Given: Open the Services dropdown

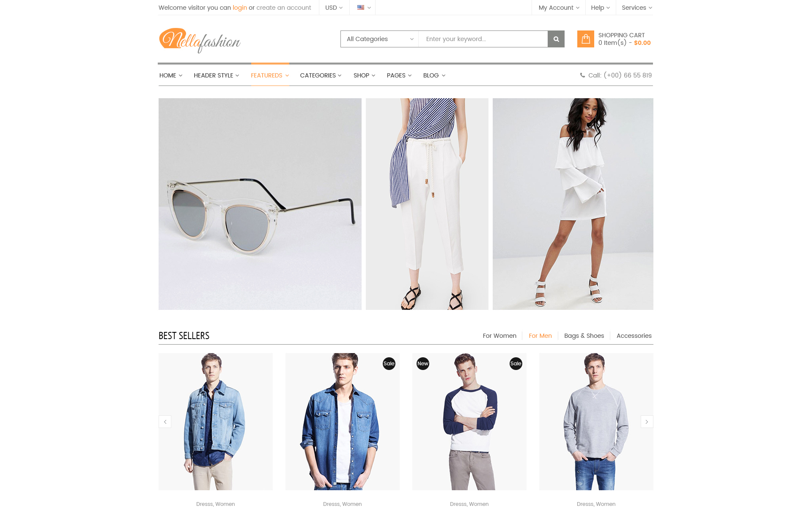Looking at the screenshot, I should tap(637, 8).
